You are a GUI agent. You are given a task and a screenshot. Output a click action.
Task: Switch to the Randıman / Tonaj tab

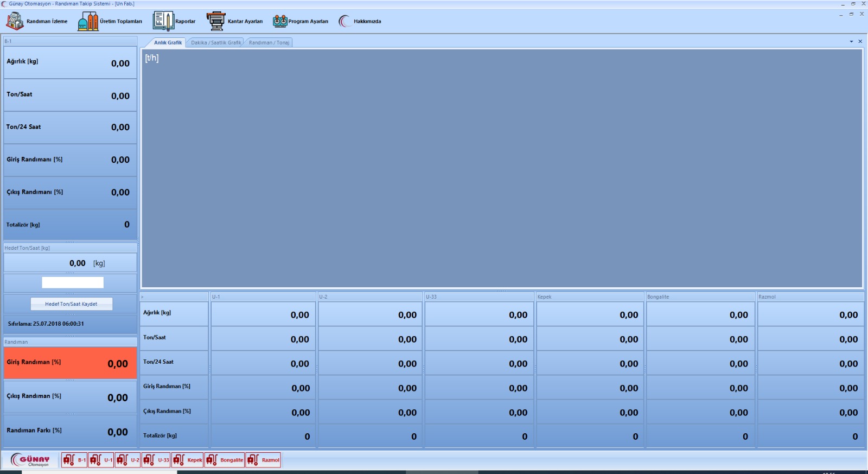pos(269,42)
